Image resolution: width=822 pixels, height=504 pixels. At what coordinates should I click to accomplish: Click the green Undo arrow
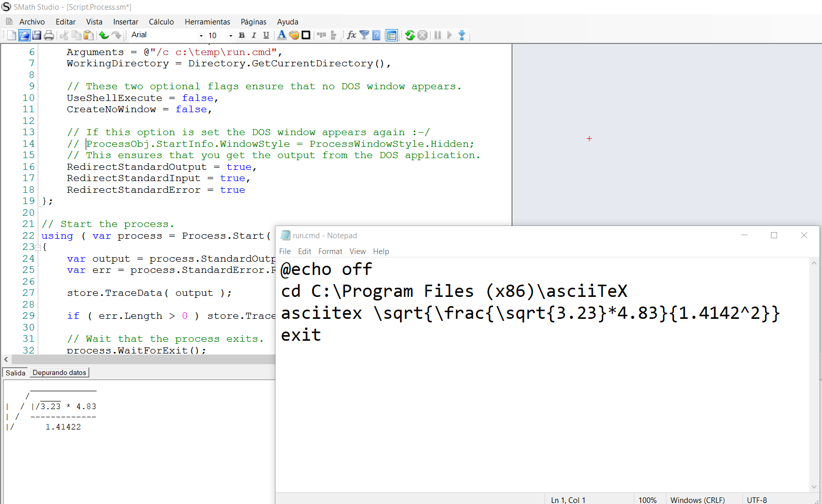pyautogui.click(x=104, y=35)
